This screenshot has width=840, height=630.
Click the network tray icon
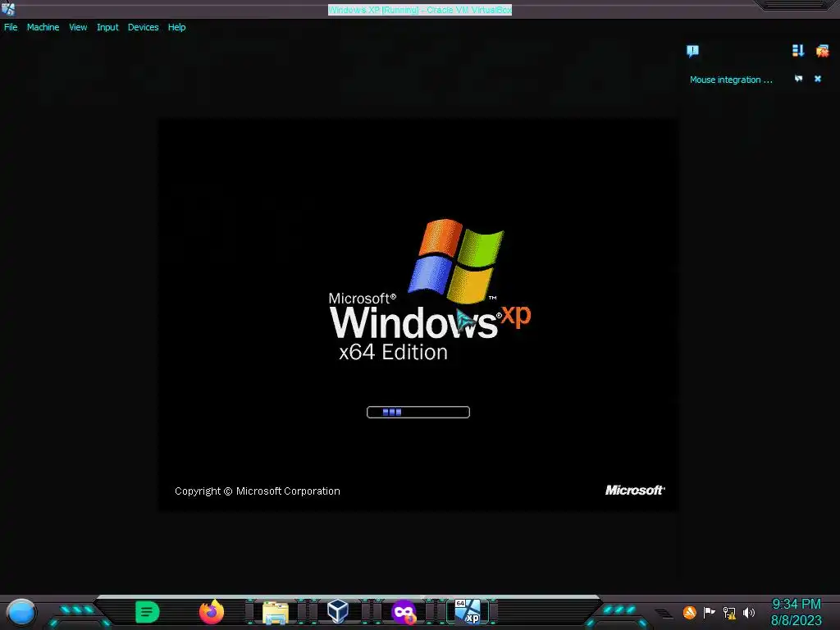[x=729, y=612]
